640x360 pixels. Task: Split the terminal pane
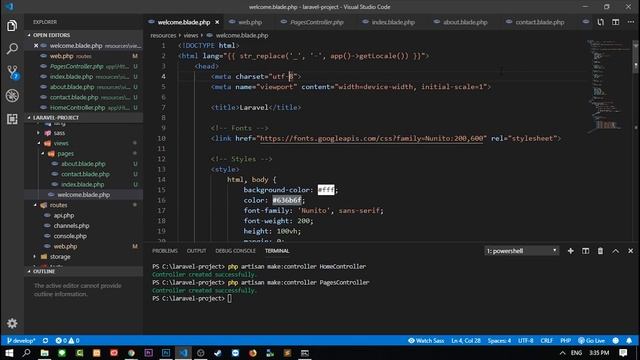click(585, 251)
